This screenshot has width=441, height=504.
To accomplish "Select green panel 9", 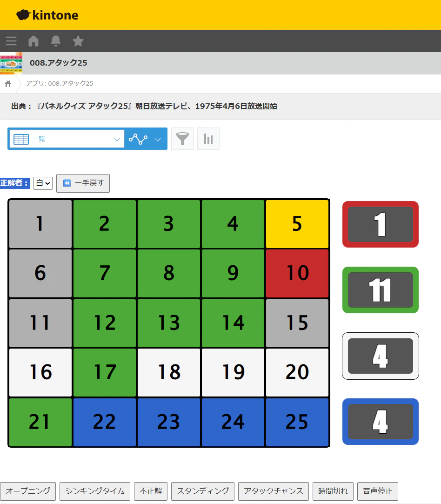I will click(x=233, y=274).
